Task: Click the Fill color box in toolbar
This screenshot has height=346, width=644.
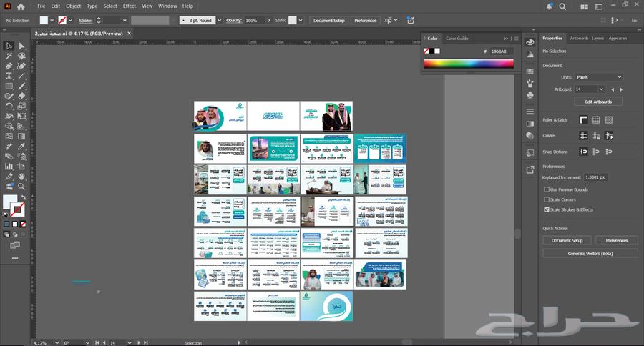Action: (10, 202)
